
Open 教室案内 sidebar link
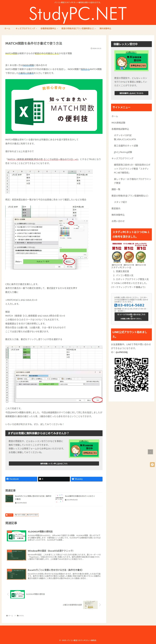click(x=116, y=208)
